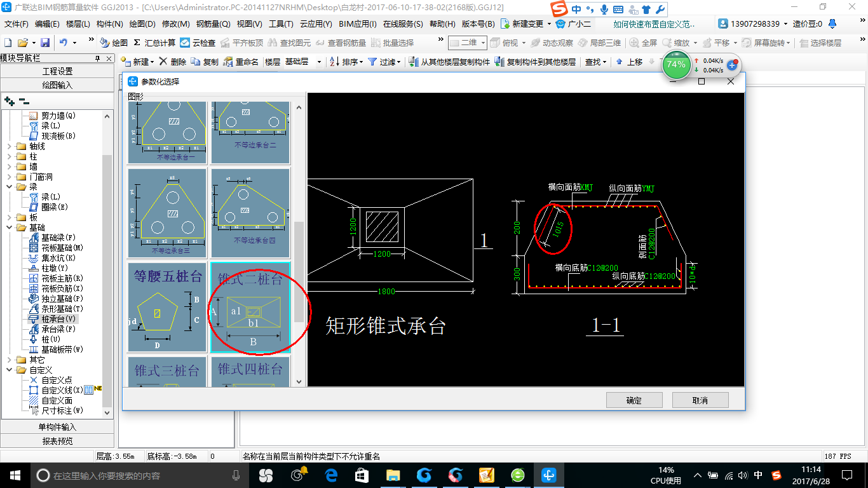Screen dimensions: 868x488
Task: Click 全屏 full screen icon
Action: tap(634, 43)
